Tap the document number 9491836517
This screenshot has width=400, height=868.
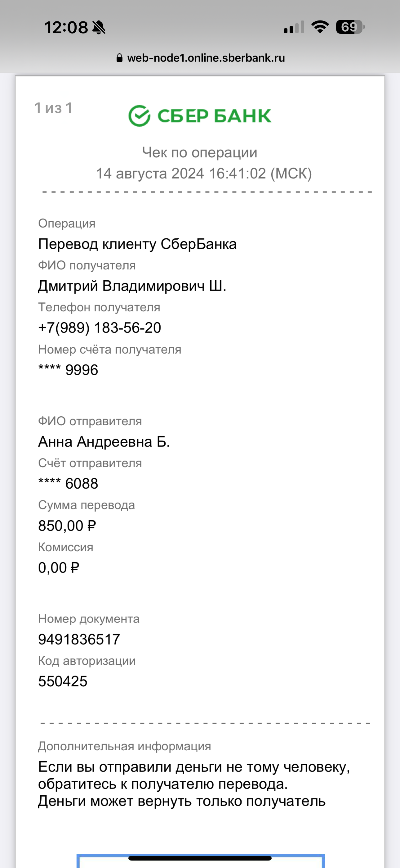[x=79, y=639]
